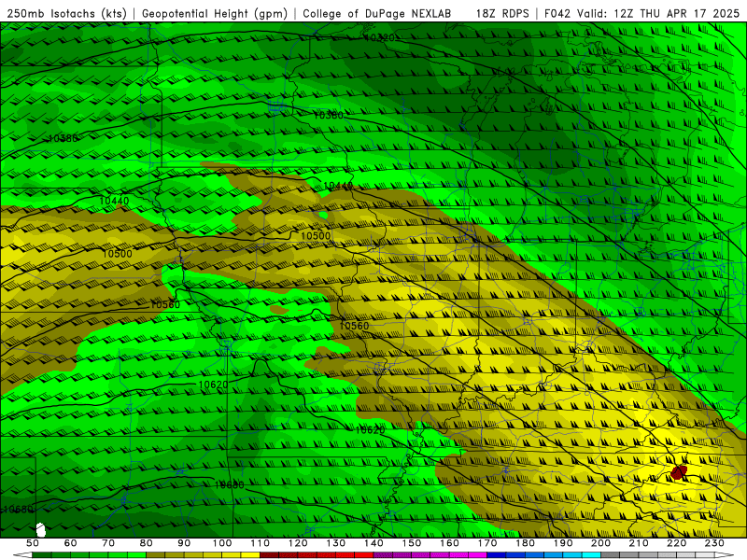
Task: Click the 10320 height contour label
Action: pos(380,37)
